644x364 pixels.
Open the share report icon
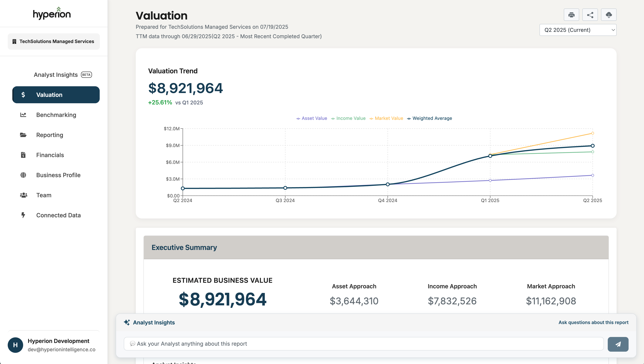pos(590,14)
